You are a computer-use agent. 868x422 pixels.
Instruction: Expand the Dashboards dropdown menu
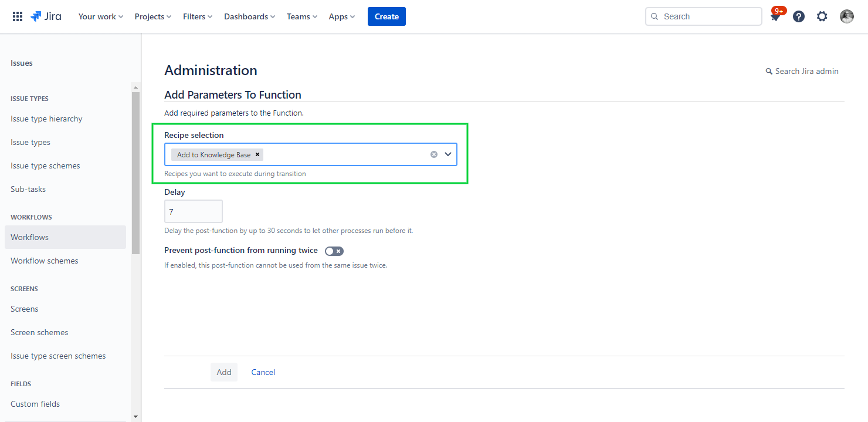tap(249, 16)
